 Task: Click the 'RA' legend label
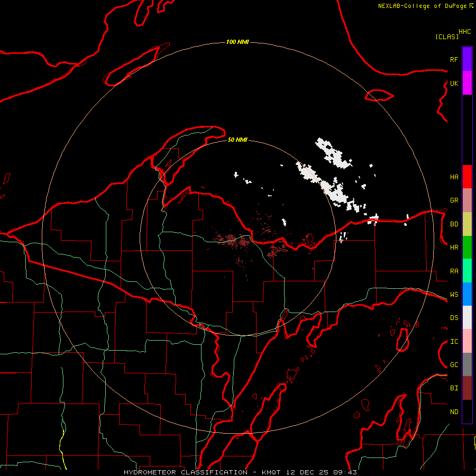click(x=454, y=271)
